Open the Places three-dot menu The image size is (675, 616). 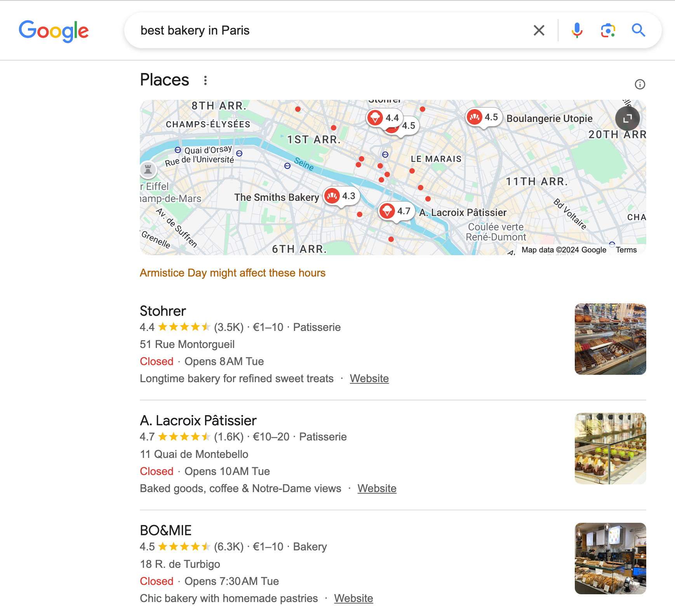(x=205, y=80)
